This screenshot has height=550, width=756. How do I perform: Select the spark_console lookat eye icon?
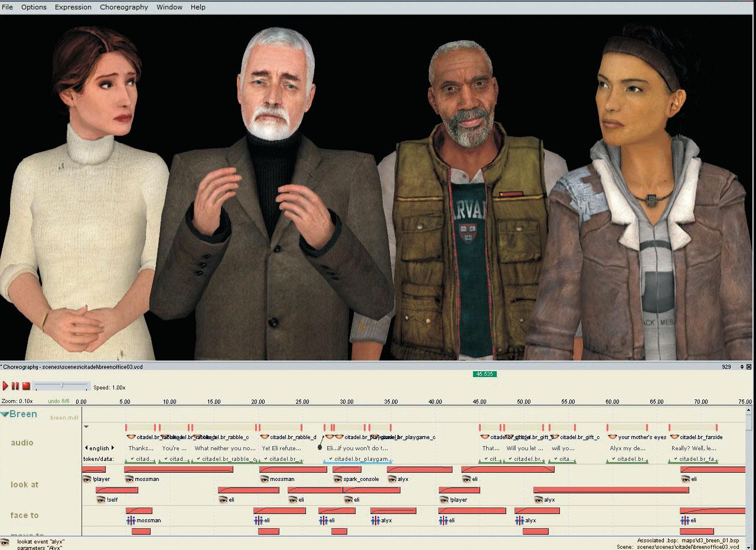pos(337,479)
